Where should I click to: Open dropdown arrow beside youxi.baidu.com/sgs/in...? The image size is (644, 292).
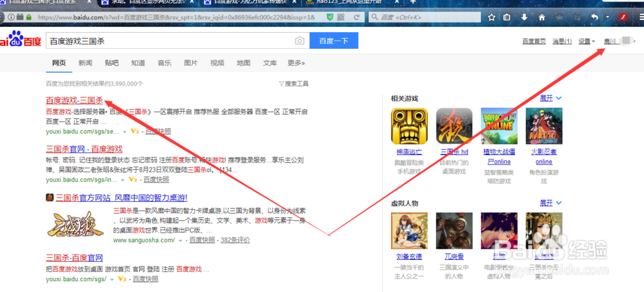(x=123, y=180)
